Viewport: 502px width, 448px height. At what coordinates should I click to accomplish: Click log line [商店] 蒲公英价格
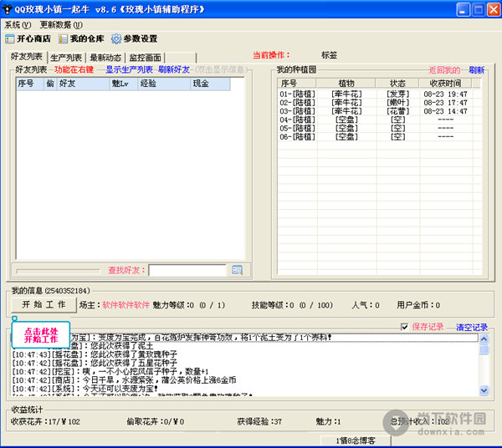point(124,380)
